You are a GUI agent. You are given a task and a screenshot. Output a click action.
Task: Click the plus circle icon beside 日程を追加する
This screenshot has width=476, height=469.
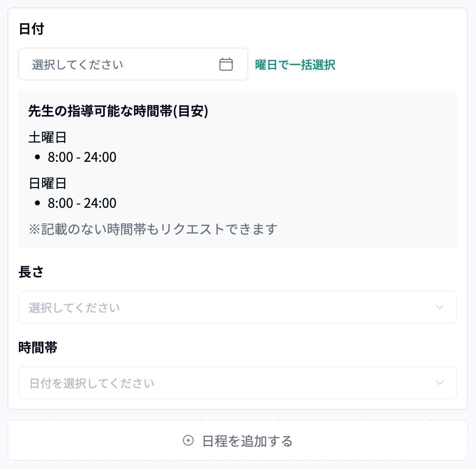coord(188,441)
